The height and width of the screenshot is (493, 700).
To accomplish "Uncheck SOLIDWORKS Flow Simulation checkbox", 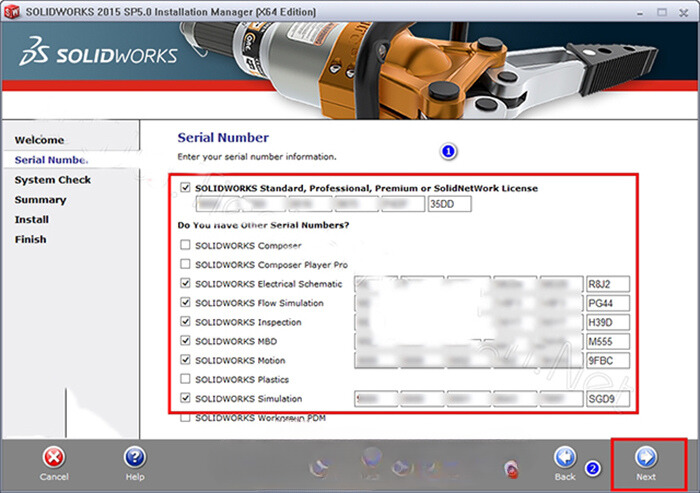I will pos(185,302).
